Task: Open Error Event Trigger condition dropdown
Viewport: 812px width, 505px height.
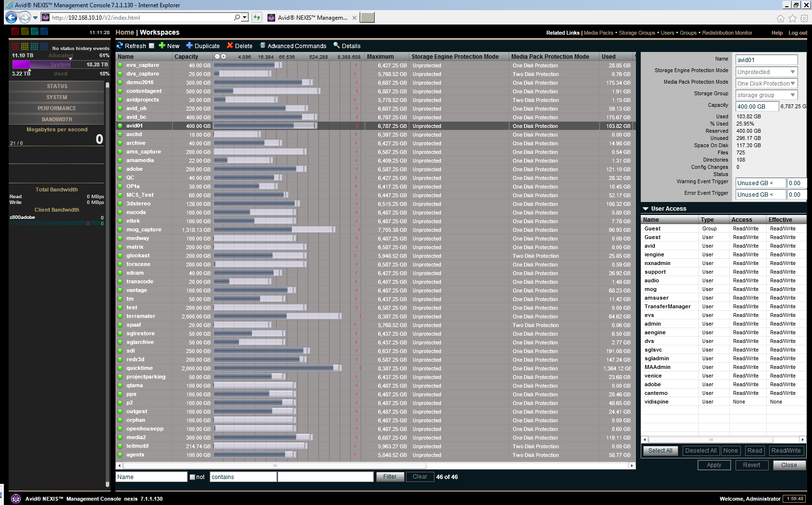Action: (x=761, y=194)
